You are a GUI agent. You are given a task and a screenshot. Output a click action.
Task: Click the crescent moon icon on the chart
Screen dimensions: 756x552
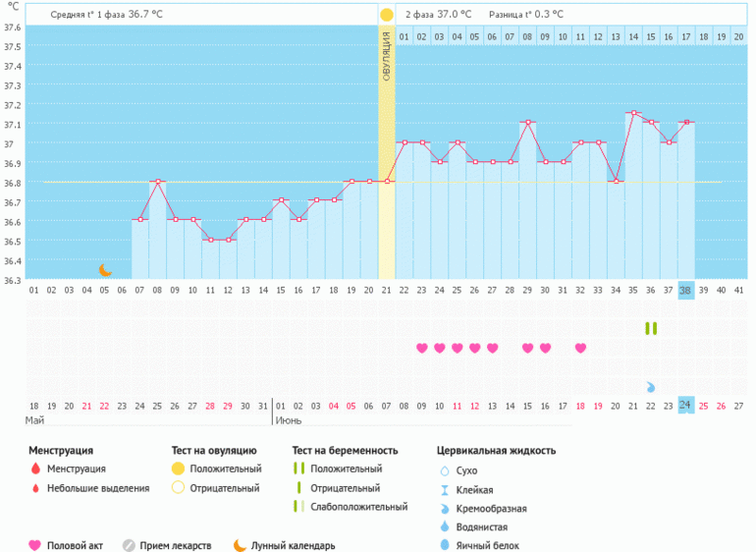click(x=105, y=270)
